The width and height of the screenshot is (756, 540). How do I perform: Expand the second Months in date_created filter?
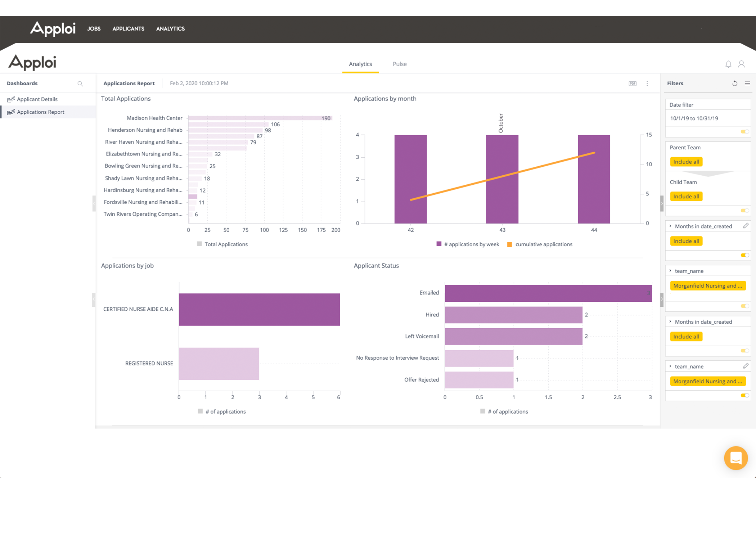tap(670, 321)
